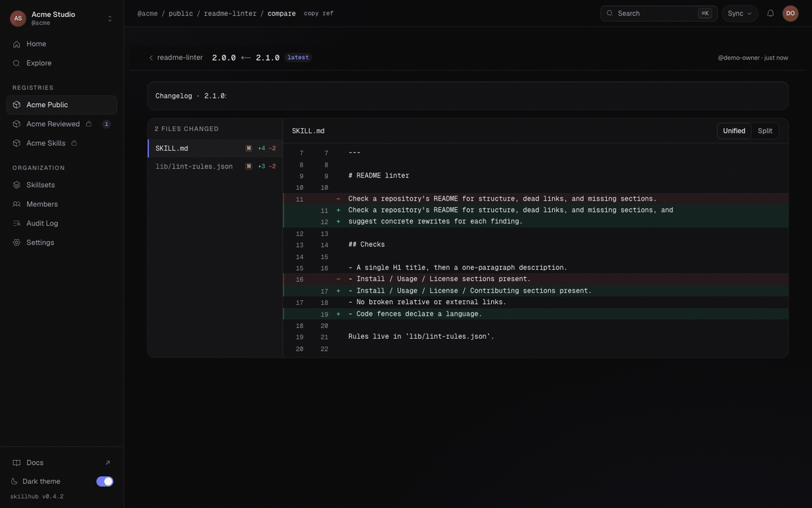Click the AS workspace avatar
Screen dimensions: 812x508
(18, 18)
